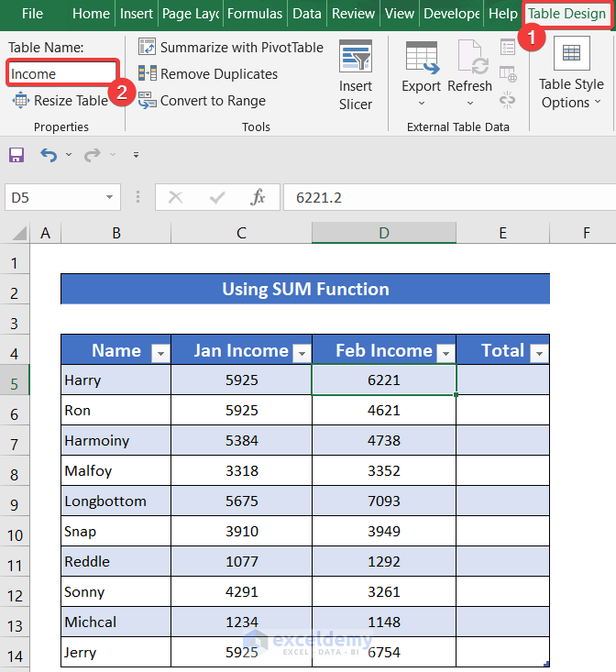The width and height of the screenshot is (616, 672).
Task: Click the Remove Duplicates icon
Action: coord(147,73)
